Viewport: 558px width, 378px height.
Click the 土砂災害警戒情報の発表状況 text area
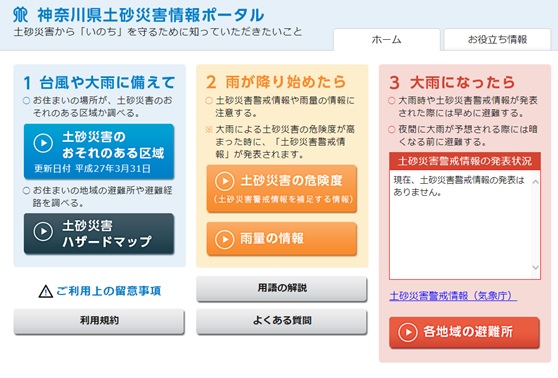[465, 225]
